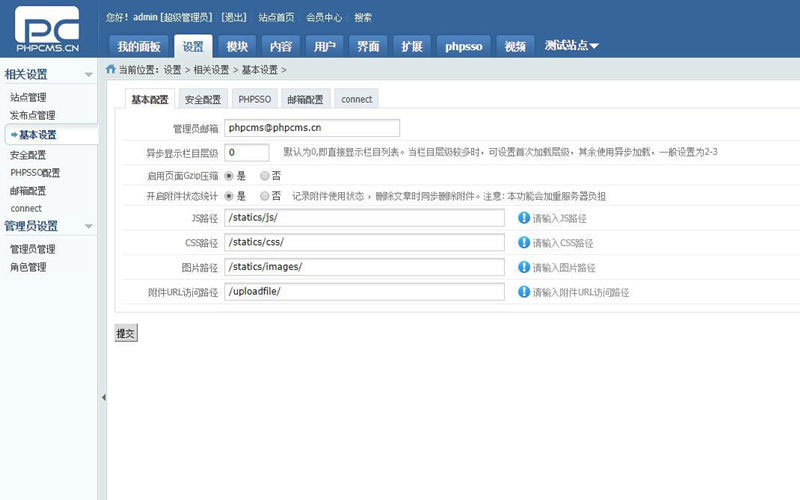This screenshot has height=500, width=800.
Task: Select 否 for 开启附件状态统计
Action: pos(265,196)
